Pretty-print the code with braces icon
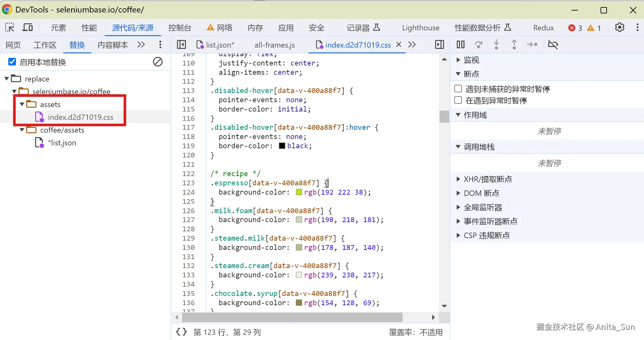 [x=181, y=332]
